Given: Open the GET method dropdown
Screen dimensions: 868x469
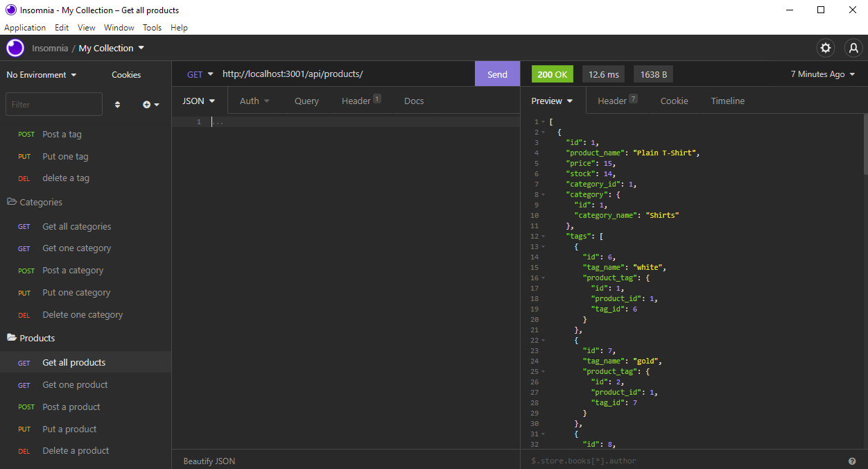Looking at the screenshot, I should point(200,74).
